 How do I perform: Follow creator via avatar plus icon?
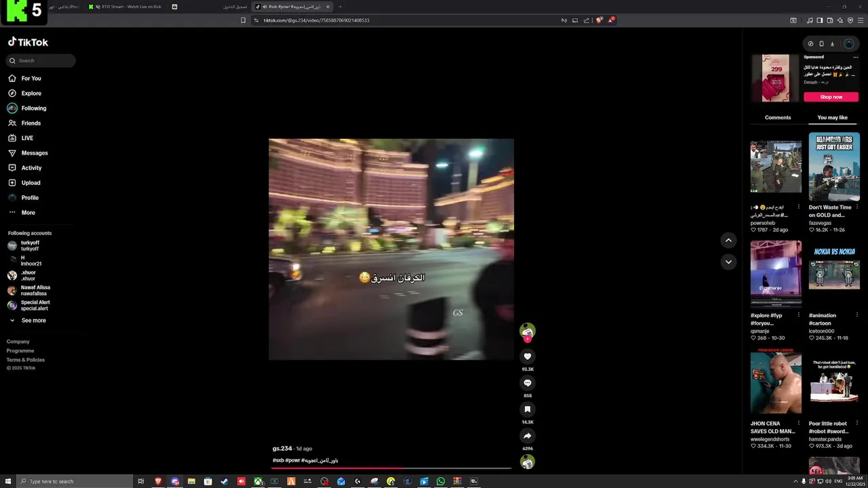tap(528, 338)
